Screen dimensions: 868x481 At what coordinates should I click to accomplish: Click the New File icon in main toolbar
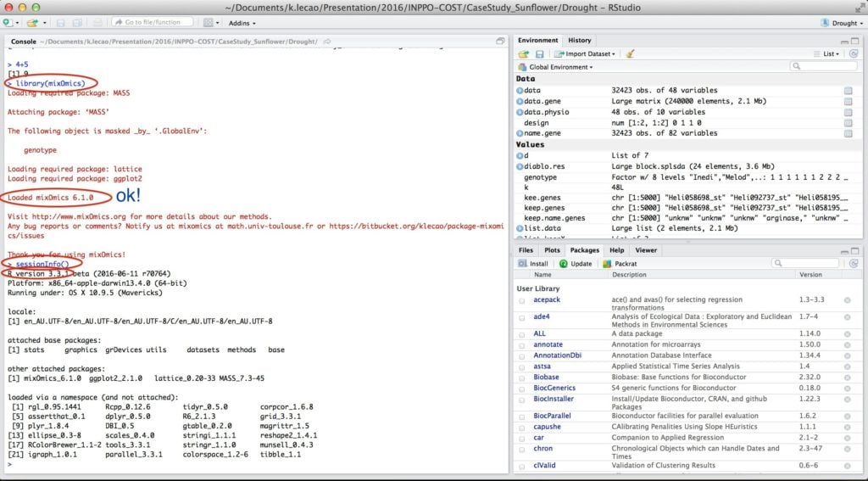coord(7,23)
